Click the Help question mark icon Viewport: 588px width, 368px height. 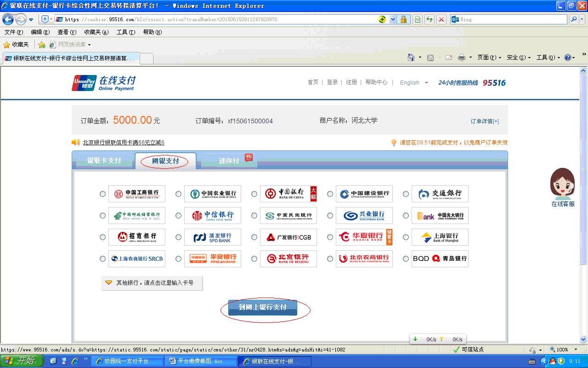click(x=568, y=57)
